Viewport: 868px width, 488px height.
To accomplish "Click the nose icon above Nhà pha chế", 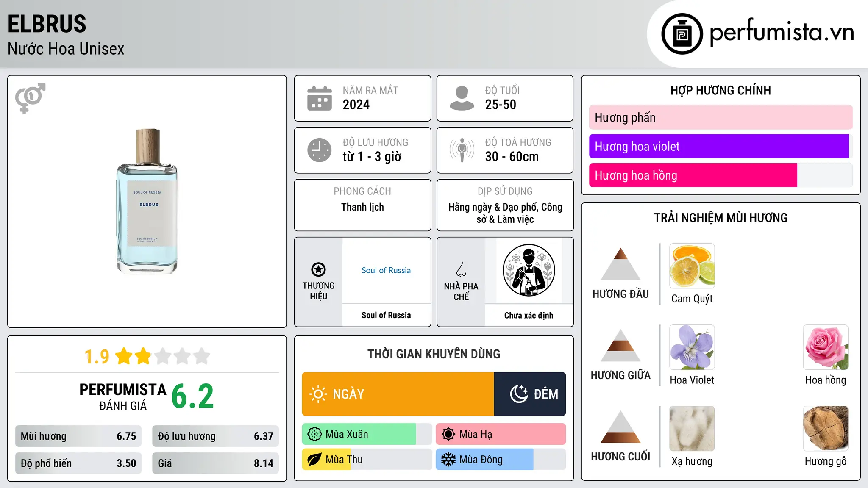I will click(x=461, y=269).
